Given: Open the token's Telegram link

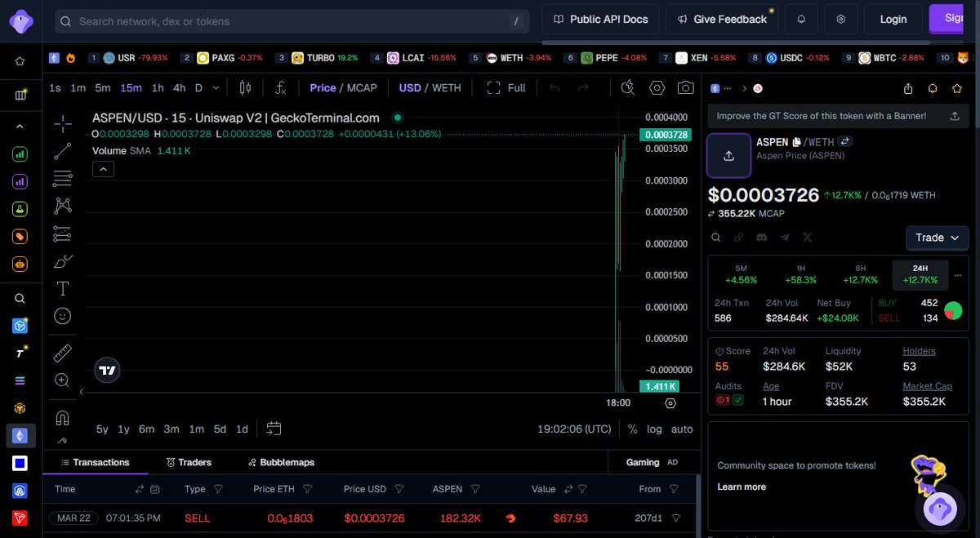Looking at the screenshot, I should 785,238.
